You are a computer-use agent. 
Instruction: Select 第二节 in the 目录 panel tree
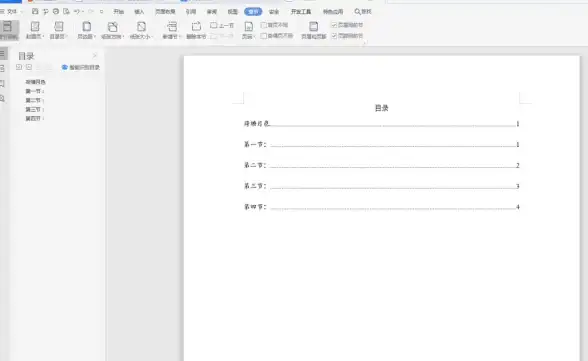[34, 100]
